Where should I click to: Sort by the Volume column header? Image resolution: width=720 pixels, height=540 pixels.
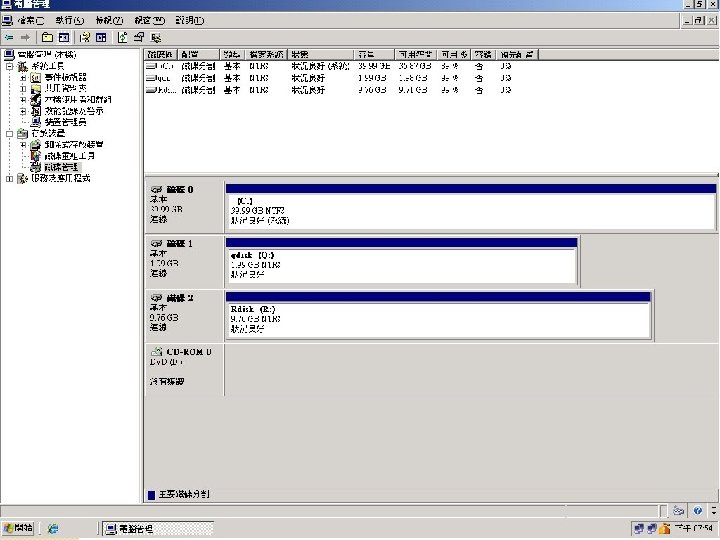pos(160,55)
